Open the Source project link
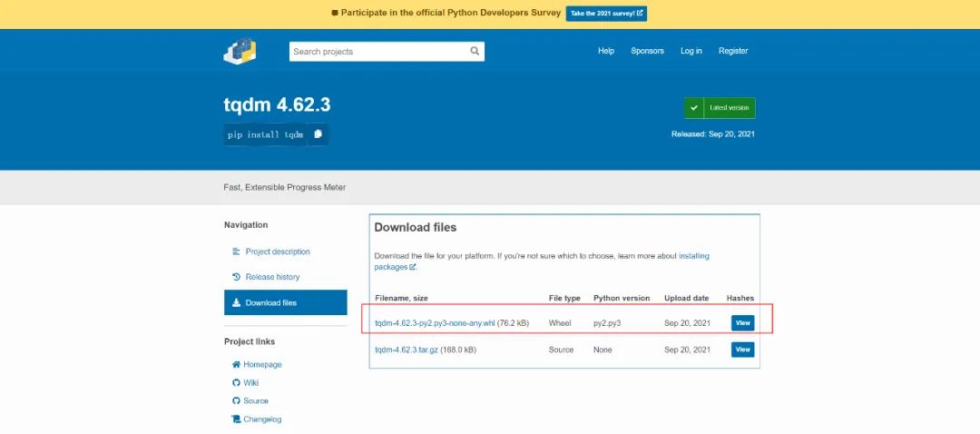Viewport: 980px width, 434px height. coord(256,400)
